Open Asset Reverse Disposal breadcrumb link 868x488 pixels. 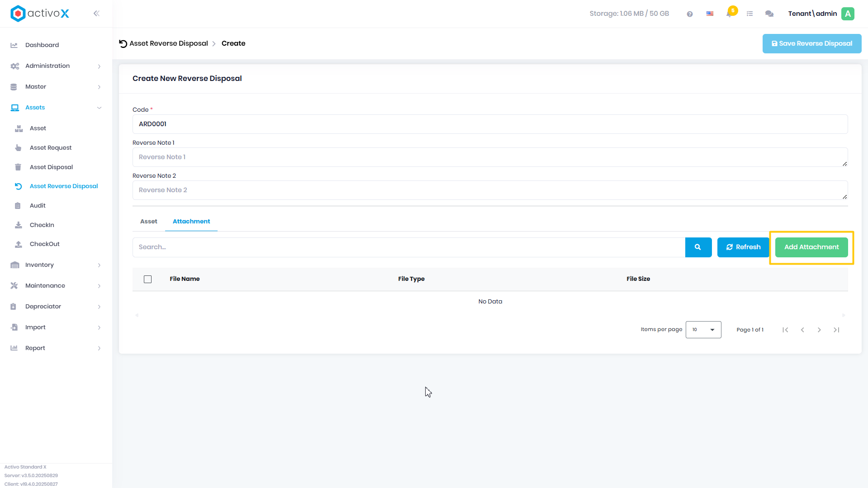tap(169, 43)
